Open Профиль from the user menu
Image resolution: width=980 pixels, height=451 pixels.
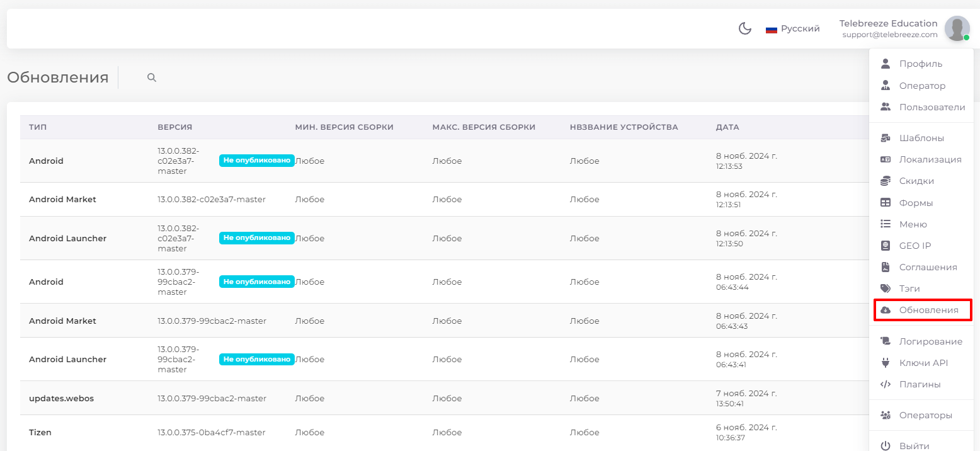click(x=921, y=64)
